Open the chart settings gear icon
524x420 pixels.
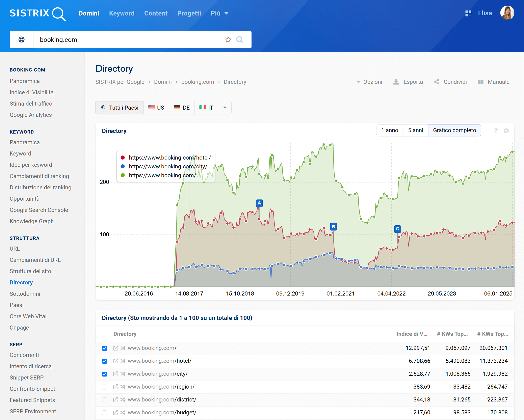click(x=506, y=131)
